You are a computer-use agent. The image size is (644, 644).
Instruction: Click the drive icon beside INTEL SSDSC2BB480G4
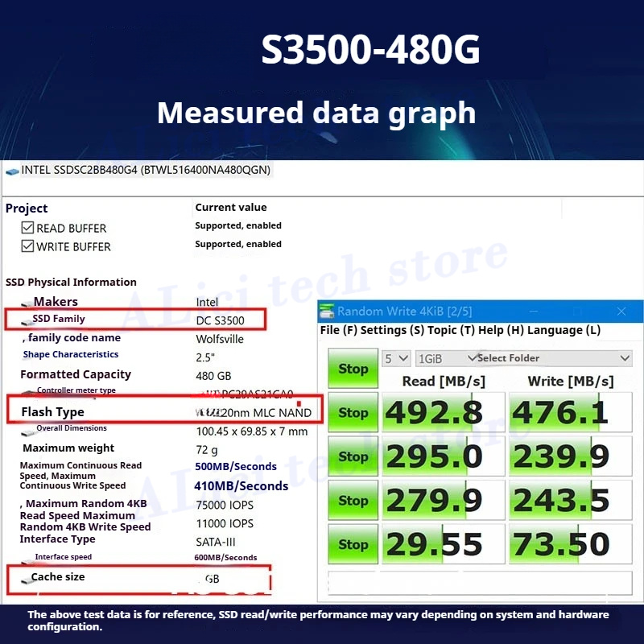pos(11,171)
